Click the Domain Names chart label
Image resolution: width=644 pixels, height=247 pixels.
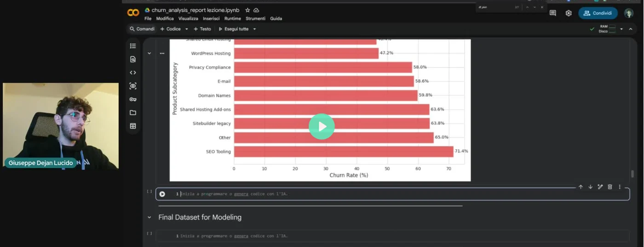point(214,95)
